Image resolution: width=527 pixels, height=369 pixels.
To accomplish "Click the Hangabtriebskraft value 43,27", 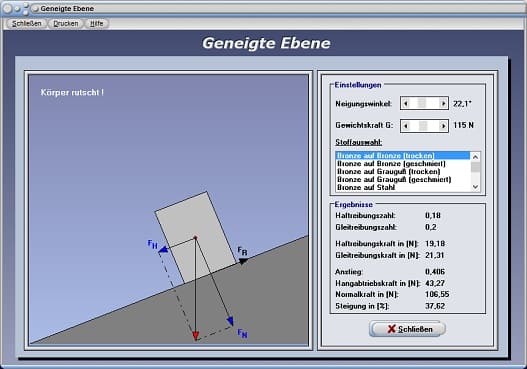I will point(435,283).
